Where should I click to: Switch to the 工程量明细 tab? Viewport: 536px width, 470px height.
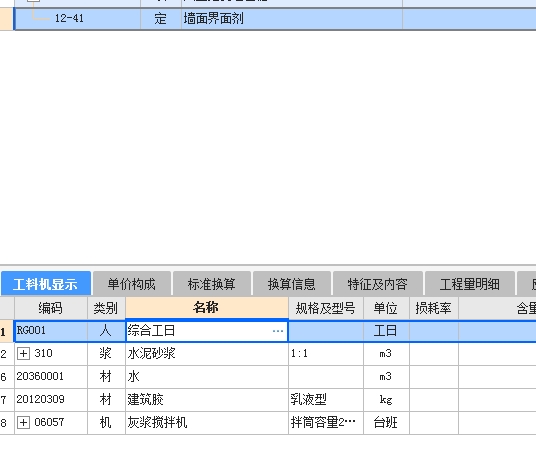click(470, 284)
